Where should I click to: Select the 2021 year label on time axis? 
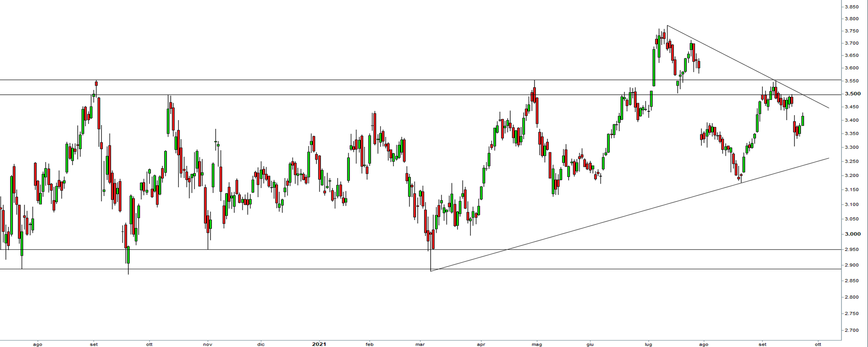click(319, 344)
